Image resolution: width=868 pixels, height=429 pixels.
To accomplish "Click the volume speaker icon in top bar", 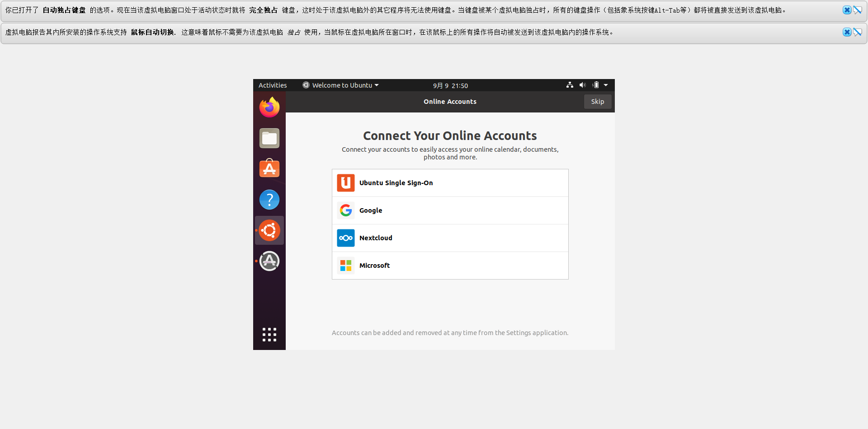I will (582, 85).
